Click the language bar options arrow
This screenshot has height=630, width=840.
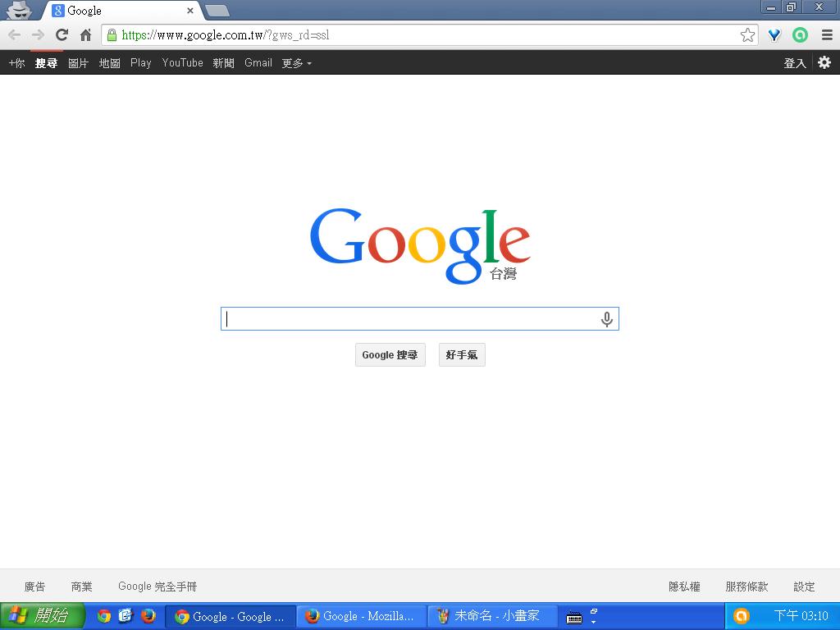point(594,622)
